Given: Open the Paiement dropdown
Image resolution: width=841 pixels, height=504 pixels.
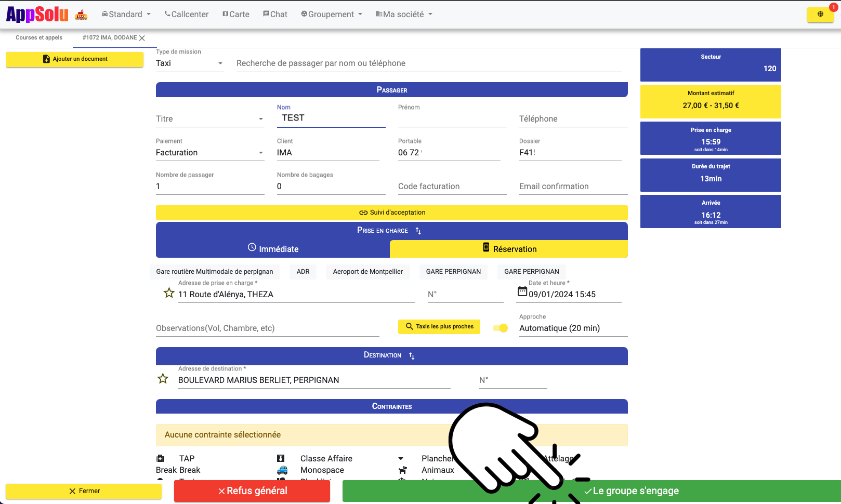Looking at the screenshot, I should (210, 153).
